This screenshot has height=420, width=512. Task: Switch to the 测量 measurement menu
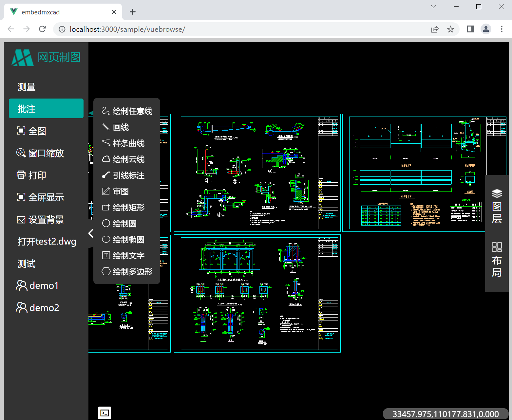tap(26, 86)
